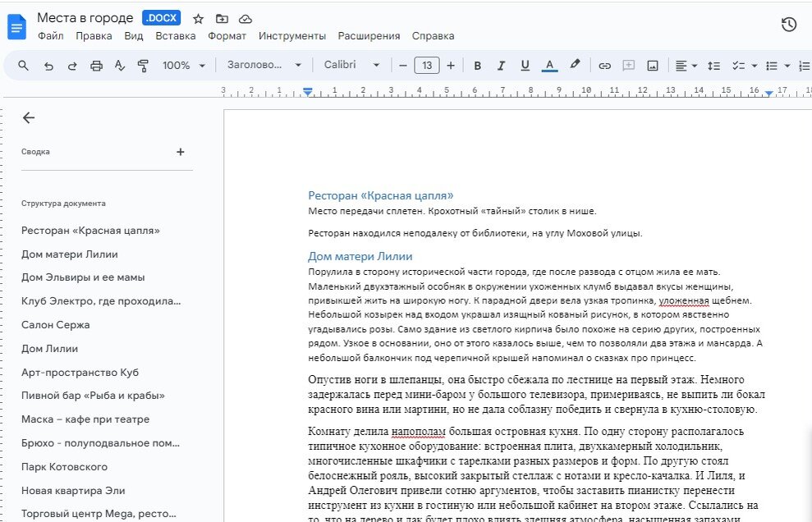Go to outline item "Брюхо - полуподвальное пом..."
The width and height of the screenshot is (812, 522).
[x=100, y=442]
